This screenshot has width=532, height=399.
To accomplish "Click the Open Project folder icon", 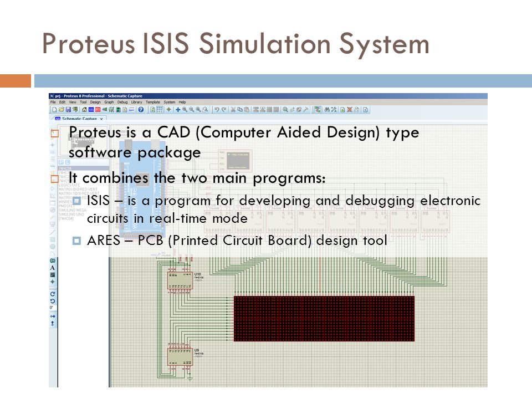I will 62,110.
